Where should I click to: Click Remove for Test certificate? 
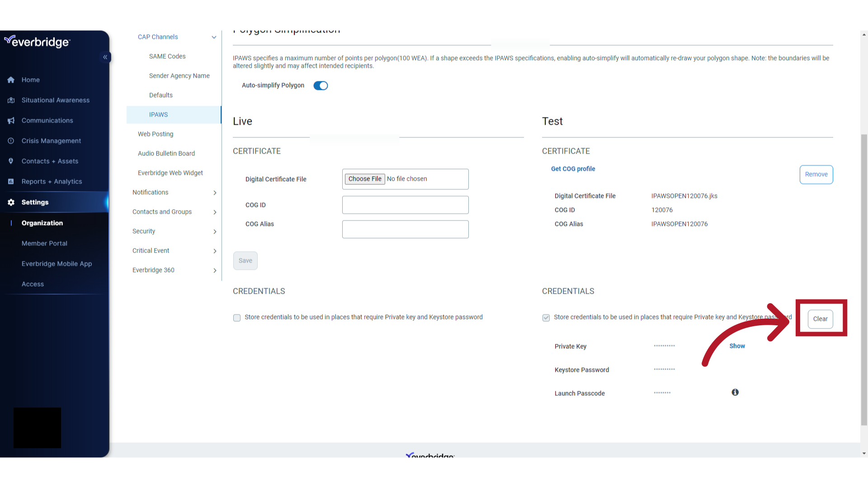click(x=816, y=174)
